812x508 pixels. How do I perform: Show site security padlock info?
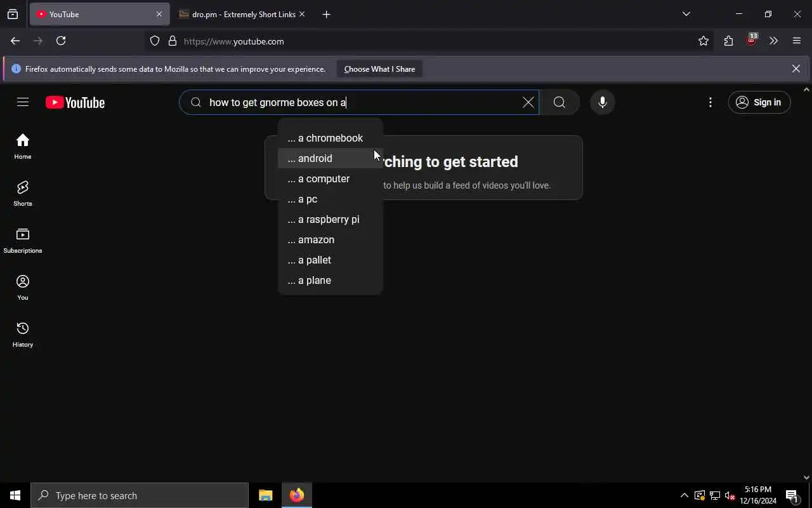click(172, 41)
